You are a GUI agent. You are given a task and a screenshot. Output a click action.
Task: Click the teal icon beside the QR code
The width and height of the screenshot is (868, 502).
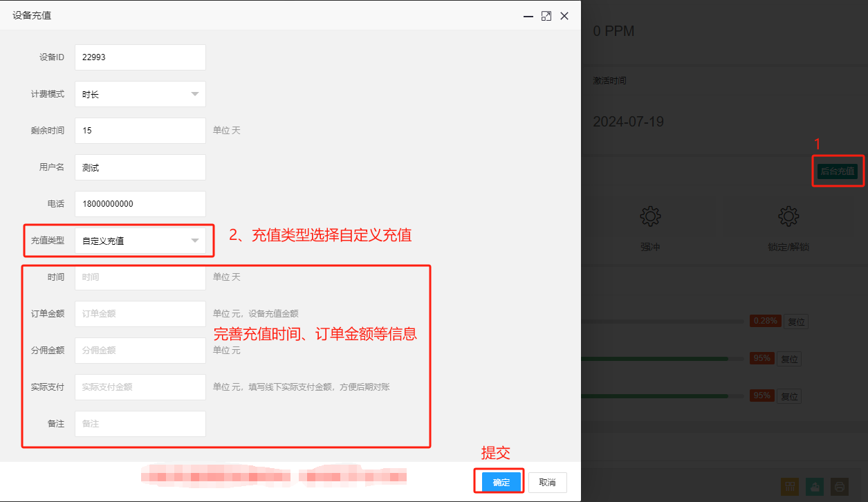coord(815,486)
